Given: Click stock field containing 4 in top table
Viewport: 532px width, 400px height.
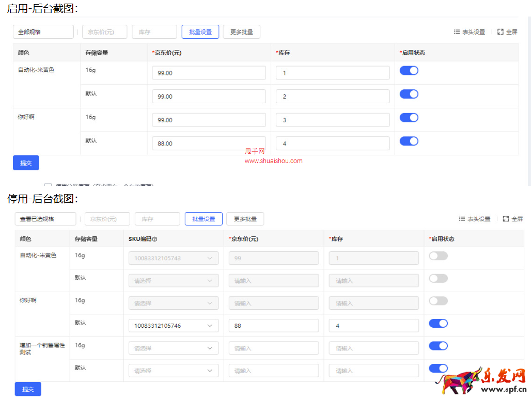Looking at the screenshot, I should pyautogui.click(x=333, y=143).
